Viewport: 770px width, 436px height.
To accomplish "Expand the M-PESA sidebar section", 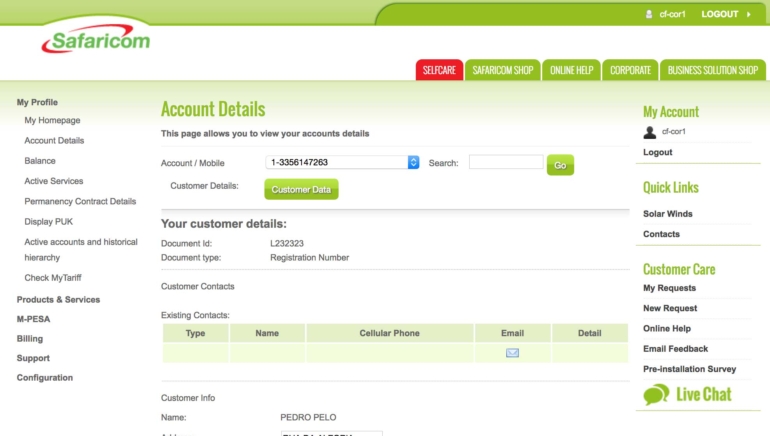I will [x=33, y=319].
